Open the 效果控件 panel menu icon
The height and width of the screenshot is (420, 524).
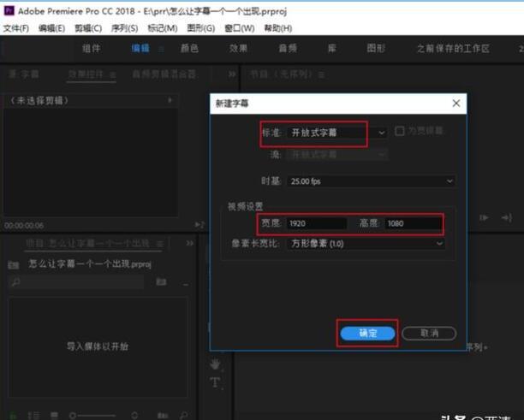pos(113,74)
